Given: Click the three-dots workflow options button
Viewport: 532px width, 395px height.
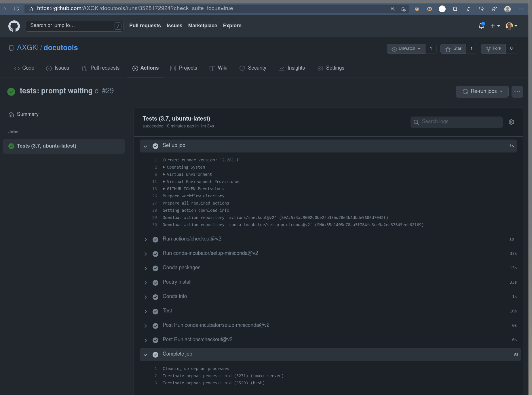Looking at the screenshot, I should tap(517, 91).
